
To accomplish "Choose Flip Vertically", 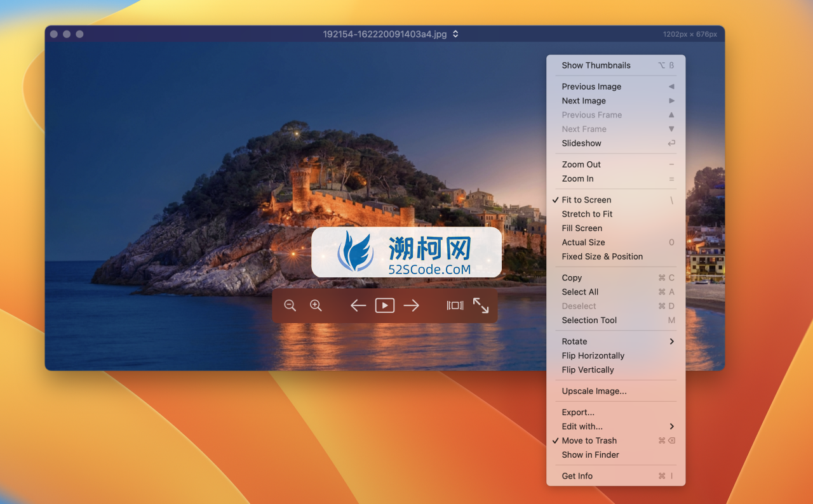I will [x=616, y=370].
